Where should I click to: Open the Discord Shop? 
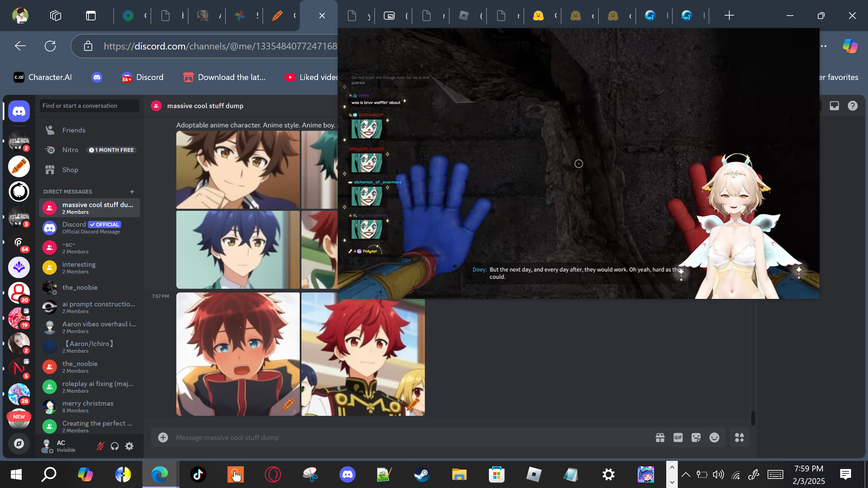click(x=90, y=170)
